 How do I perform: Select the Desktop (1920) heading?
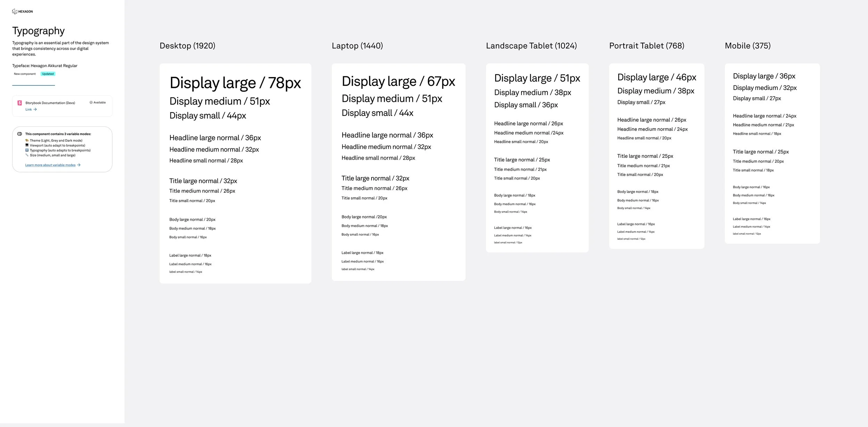click(x=187, y=46)
